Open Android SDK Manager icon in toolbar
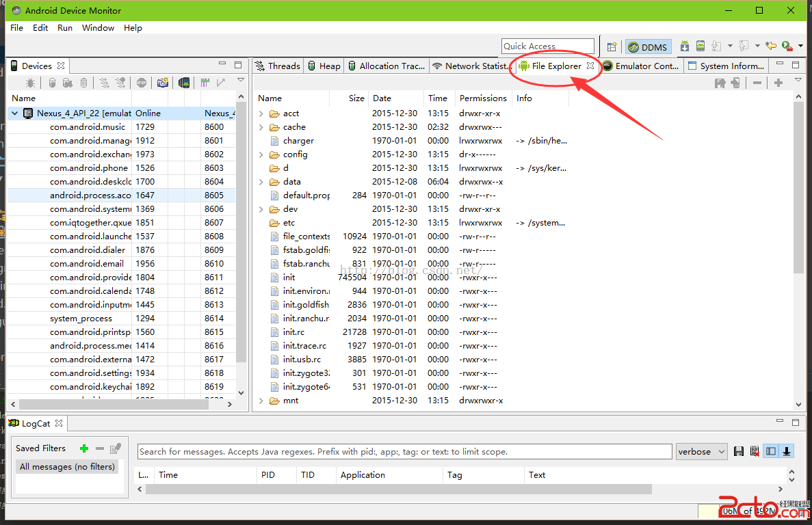This screenshot has width=812, height=525. pyautogui.click(x=685, y=46)
